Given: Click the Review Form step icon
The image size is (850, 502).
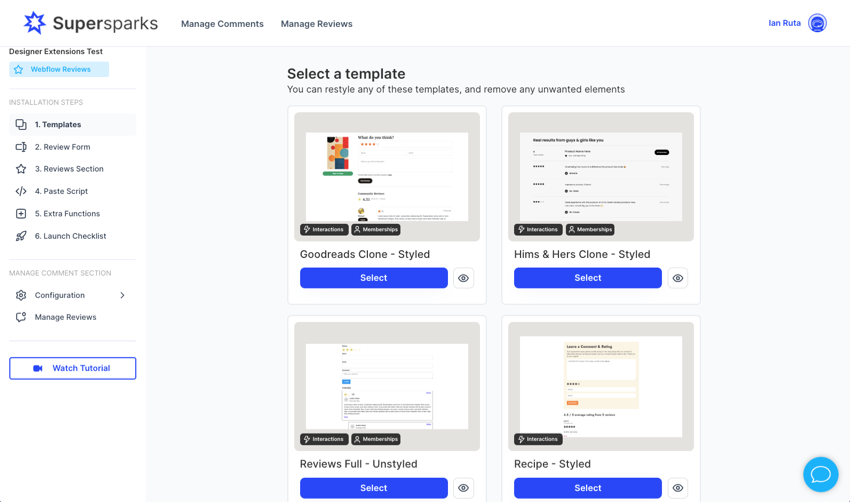Looking at the screenshot, I should tap(21, 147).
